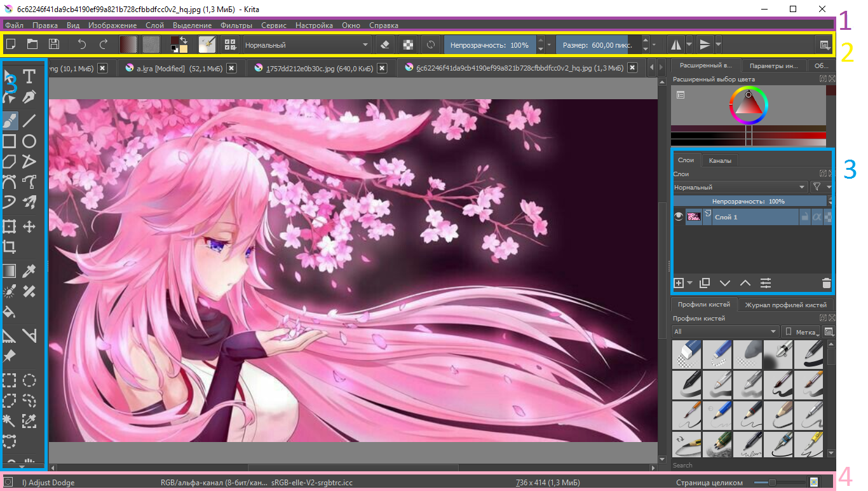Viewport: 868px width, 491px height.
Task: Open the layer blending mode Нормальный dropdown
Action: pyautogui.click(x=740, y=187)
